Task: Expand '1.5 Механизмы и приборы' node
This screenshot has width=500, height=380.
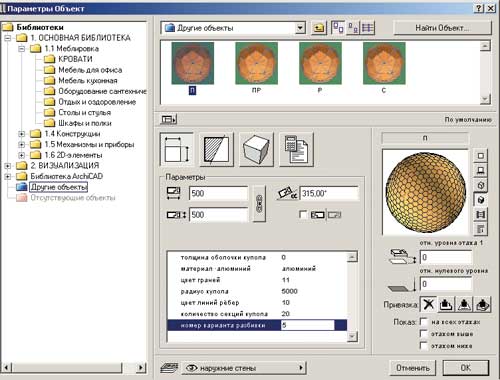Action: click(22, 145)
